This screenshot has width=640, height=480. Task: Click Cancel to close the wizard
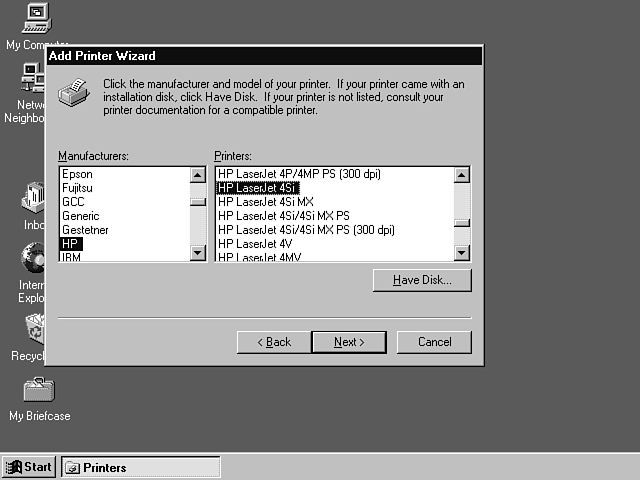tap(434, 342)
